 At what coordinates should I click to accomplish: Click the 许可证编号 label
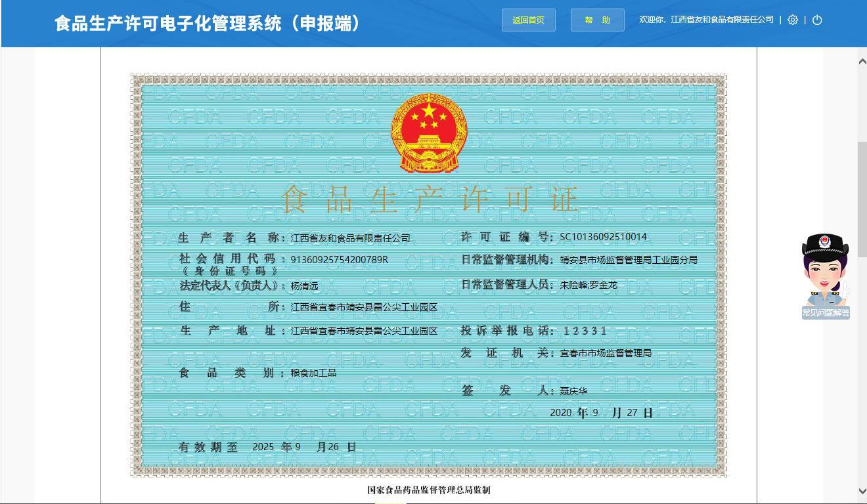[506, 237]
